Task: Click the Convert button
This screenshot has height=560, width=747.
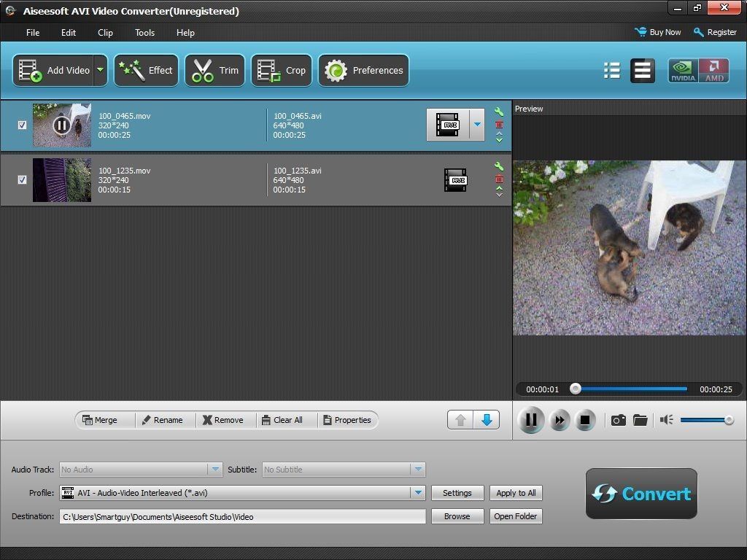Action: pos(641,494)
